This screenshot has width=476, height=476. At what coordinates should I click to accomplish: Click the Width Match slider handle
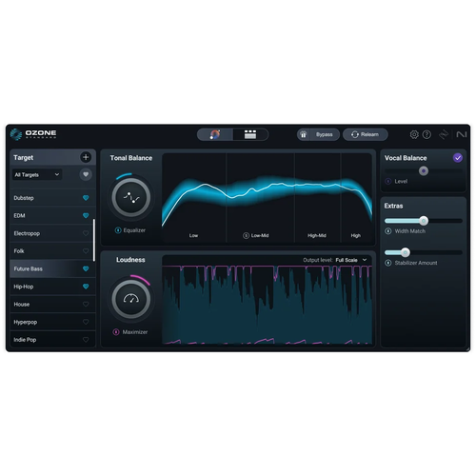click(424, 221)
